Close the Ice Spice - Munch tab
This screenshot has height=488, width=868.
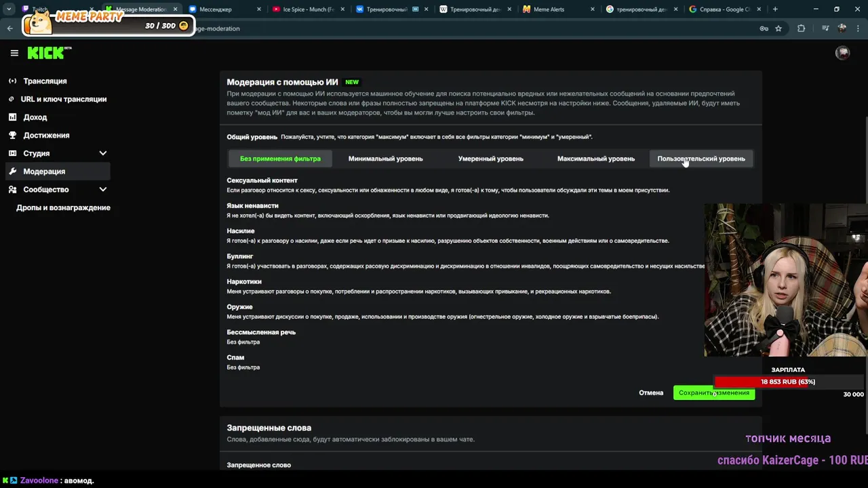[x=343, y=9]
